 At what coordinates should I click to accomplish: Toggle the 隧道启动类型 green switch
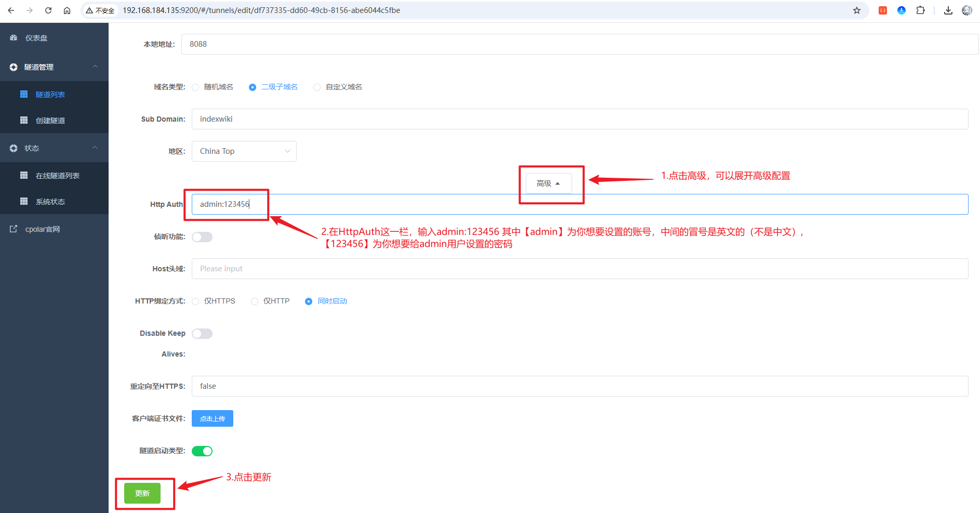[202, 451]
